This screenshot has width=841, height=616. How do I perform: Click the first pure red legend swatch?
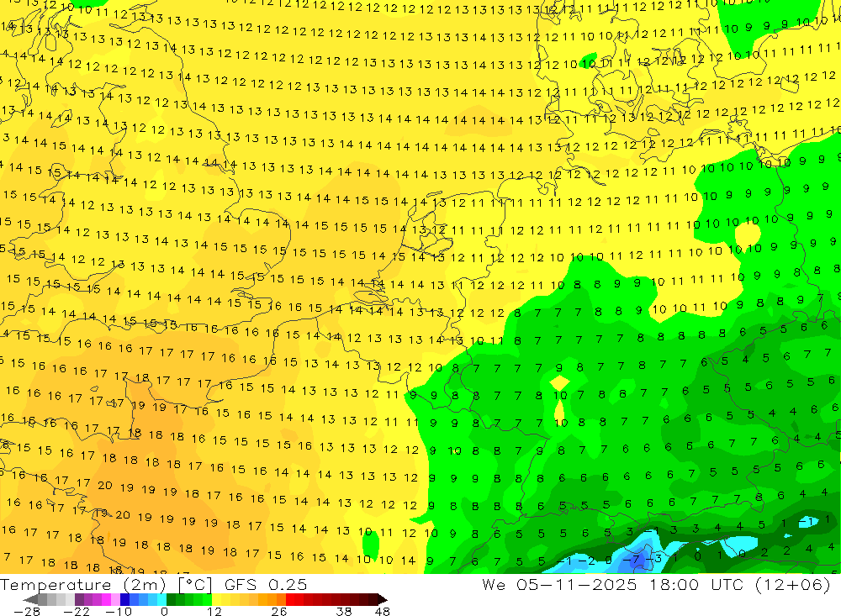[290, 599]
